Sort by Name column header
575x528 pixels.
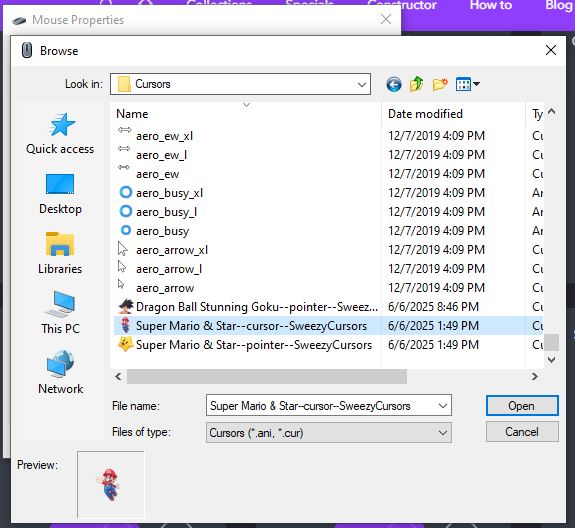(x=132, y=114)
